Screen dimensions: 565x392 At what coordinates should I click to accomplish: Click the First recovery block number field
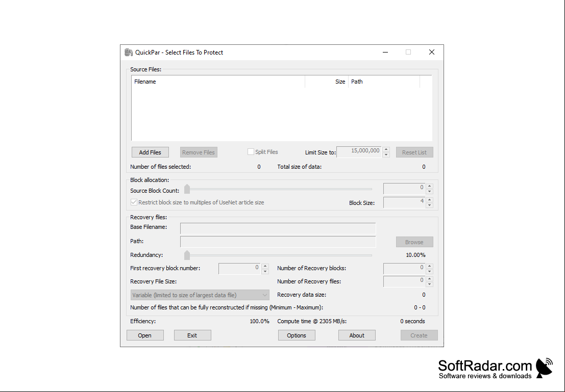tap(239, 269)
